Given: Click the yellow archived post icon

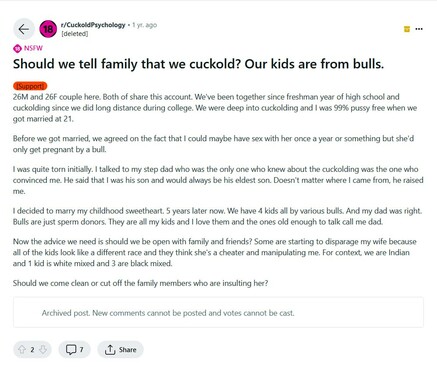Looking at the screenshot, I should coord(407,29).
